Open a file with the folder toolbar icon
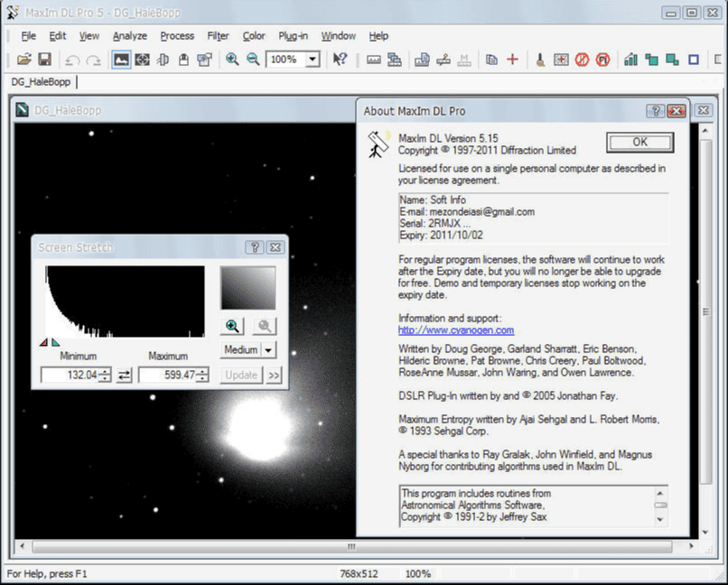Screen dimensions: 728x585 click(x=24, y=60)
